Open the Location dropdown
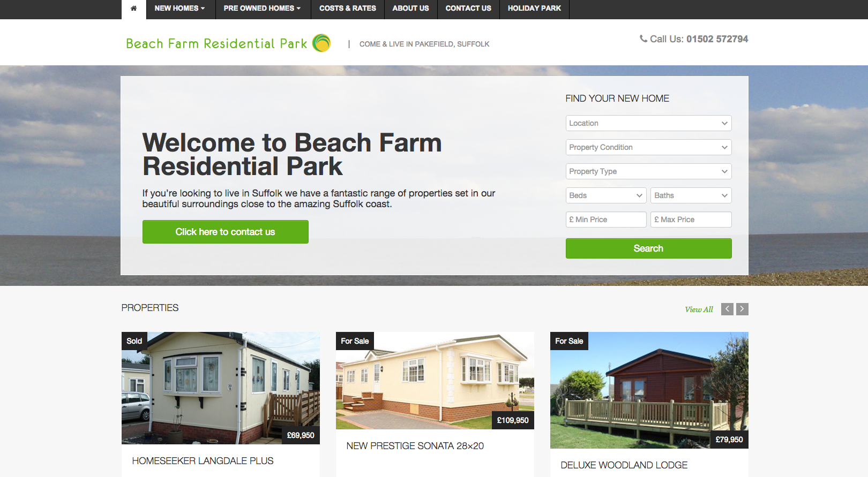This screenshot has width=868, height=477. [648, 123]
